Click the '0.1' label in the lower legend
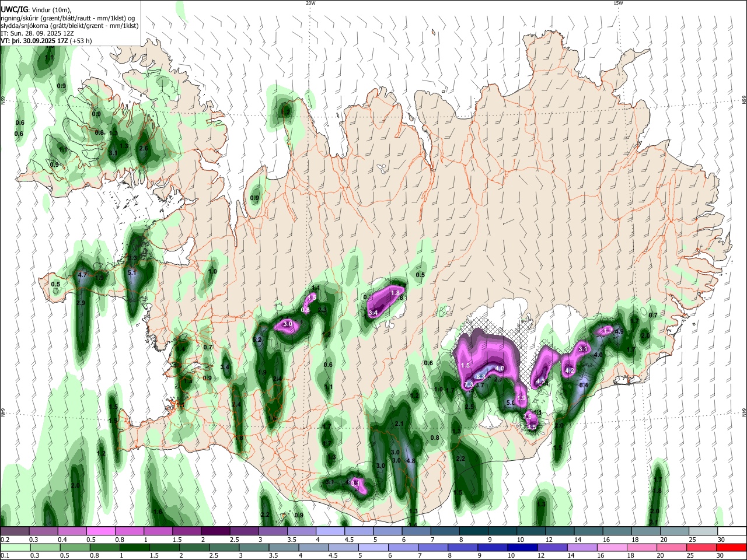Viewport: 747px width, 560px height. (x=5, y=556)
